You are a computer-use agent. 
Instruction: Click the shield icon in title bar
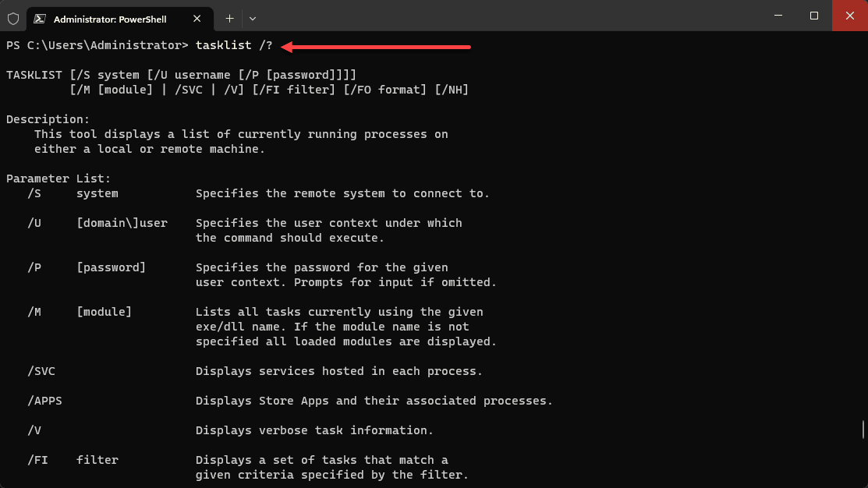[x=13, y=19]
